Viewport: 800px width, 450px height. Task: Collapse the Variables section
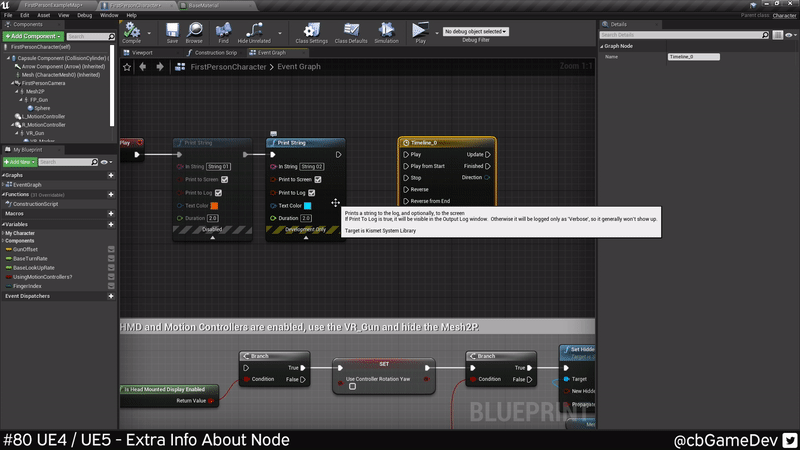[x=4, y=225]
